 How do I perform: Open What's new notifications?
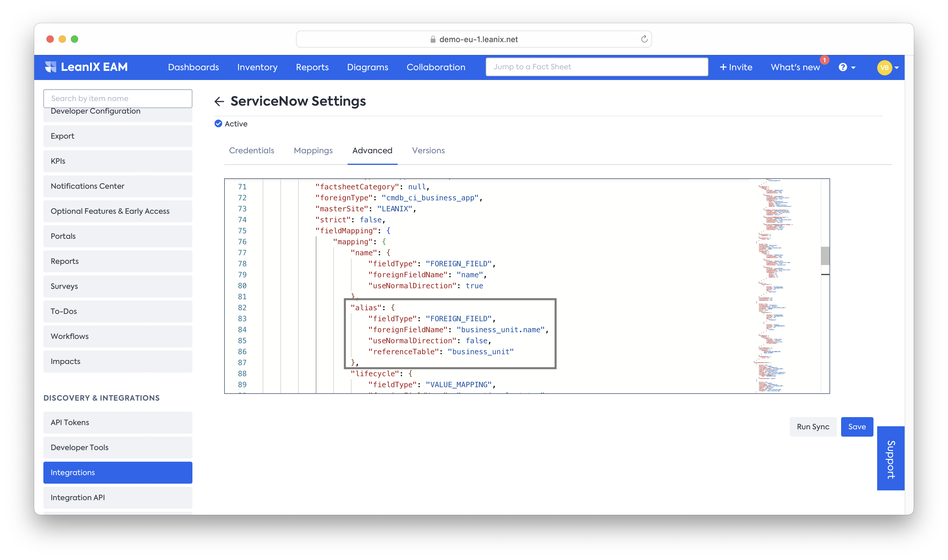pos(795,67)
